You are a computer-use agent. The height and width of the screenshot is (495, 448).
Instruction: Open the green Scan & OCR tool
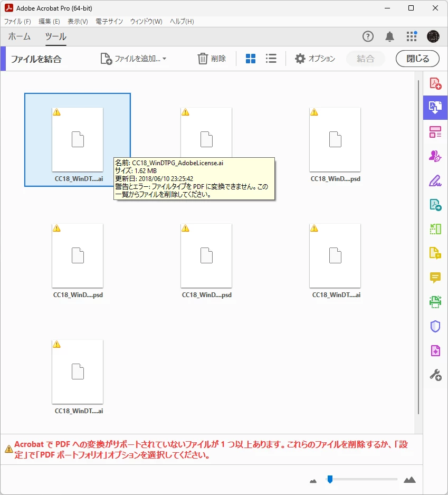(435, 302)
